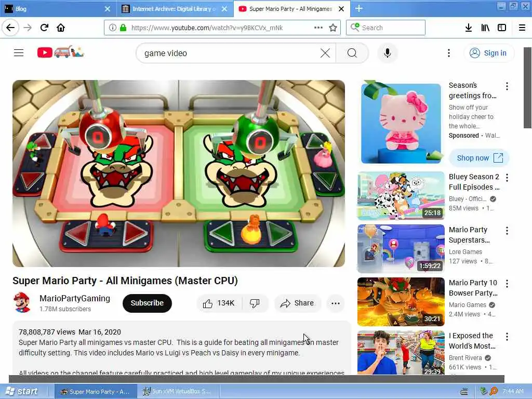Open options menu for Bluey Season 2
This screenshot has height=399, width=532.
507,178
